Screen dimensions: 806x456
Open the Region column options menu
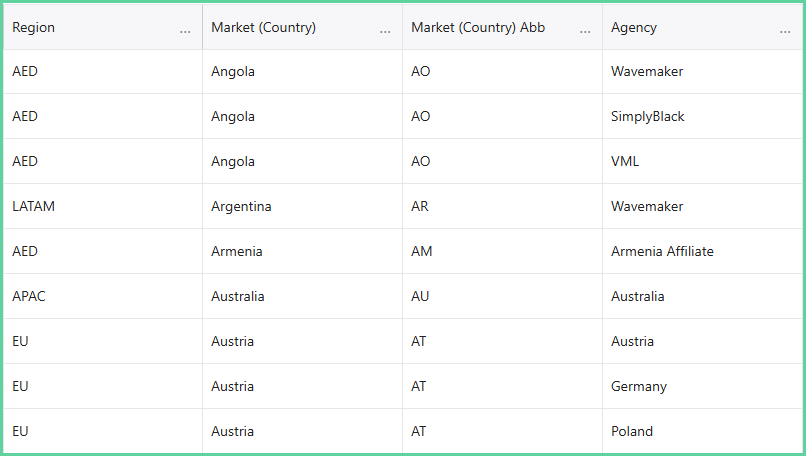click(x=185, y=31)
